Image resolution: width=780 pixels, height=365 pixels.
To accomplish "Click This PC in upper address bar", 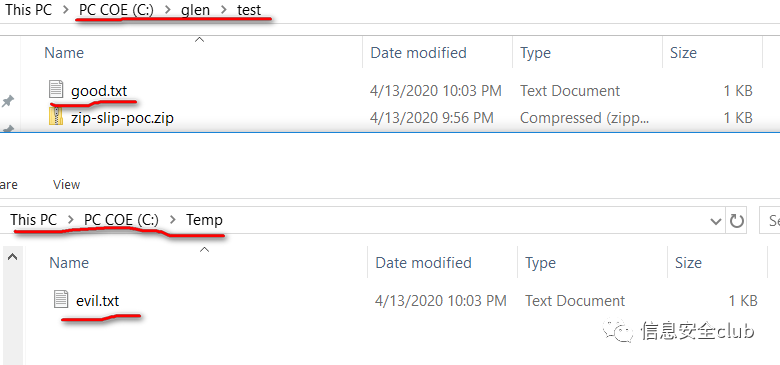I will click(x=29, y=9).
